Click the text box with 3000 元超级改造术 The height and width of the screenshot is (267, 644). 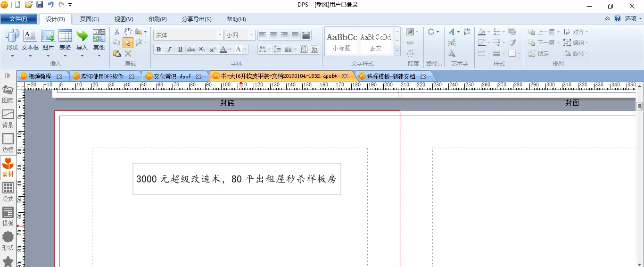tap(237, 179)
